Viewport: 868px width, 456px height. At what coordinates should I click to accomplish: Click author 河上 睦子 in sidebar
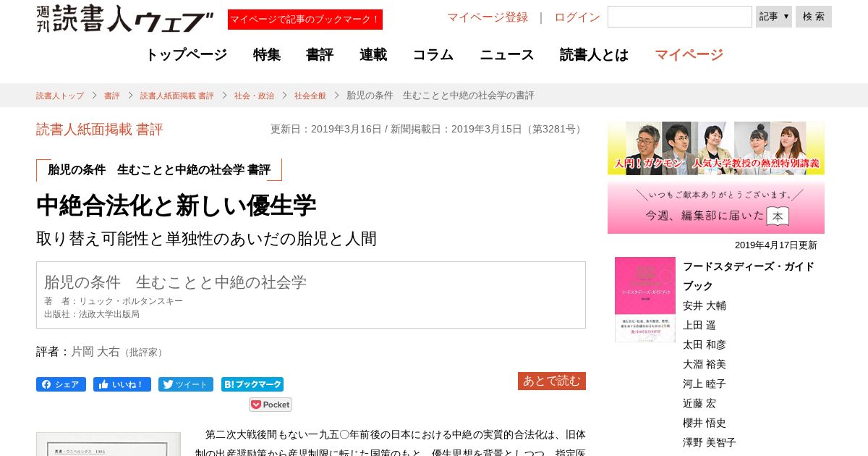pyautogui.click(x=705, y=384)
